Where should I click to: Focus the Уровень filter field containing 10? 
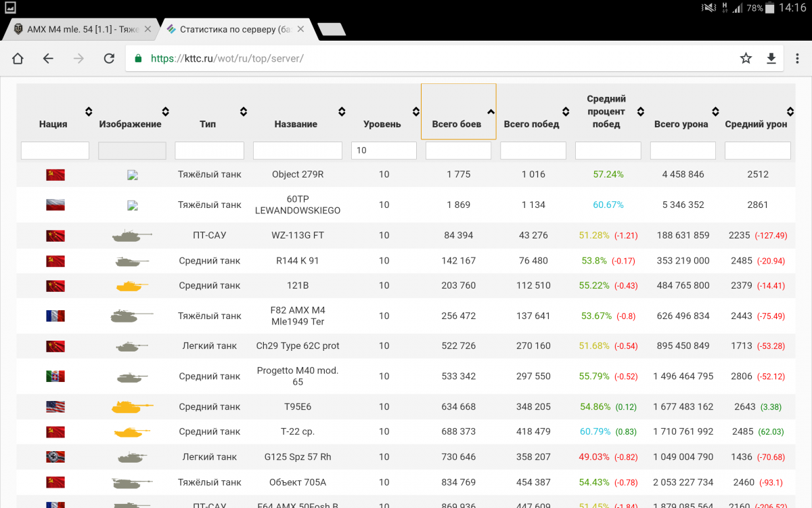(384, 150)
